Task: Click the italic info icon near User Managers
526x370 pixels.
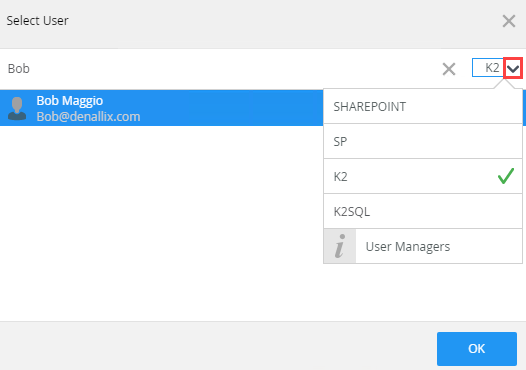Action: (x=339, y=246)
